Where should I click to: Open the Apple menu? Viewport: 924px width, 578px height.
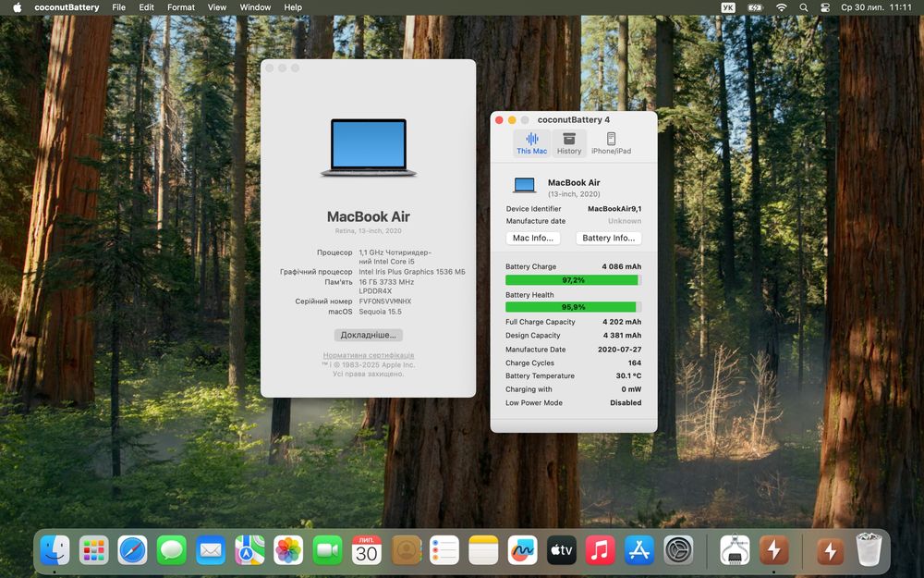17,7
